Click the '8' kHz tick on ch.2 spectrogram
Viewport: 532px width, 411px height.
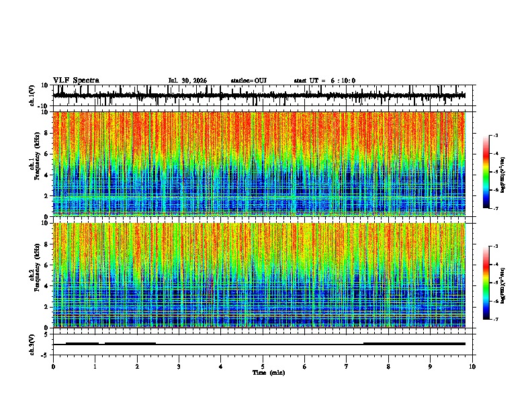[46, 244]
